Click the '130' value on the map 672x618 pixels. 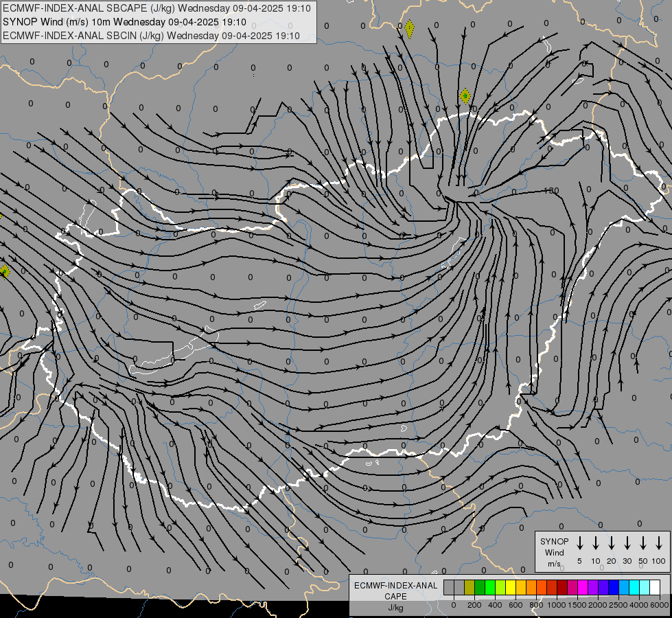click(x=551, y=191)
